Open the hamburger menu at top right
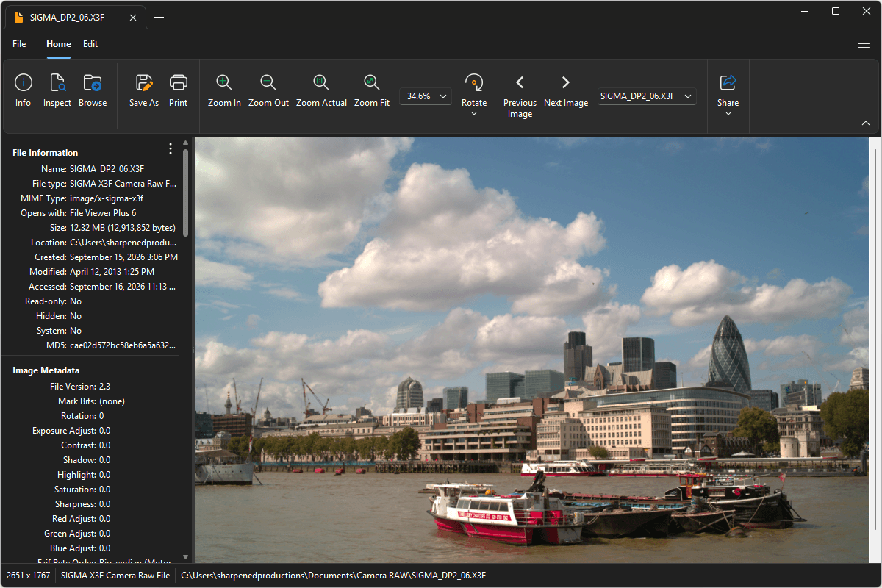882x588 pixels. 864,44
